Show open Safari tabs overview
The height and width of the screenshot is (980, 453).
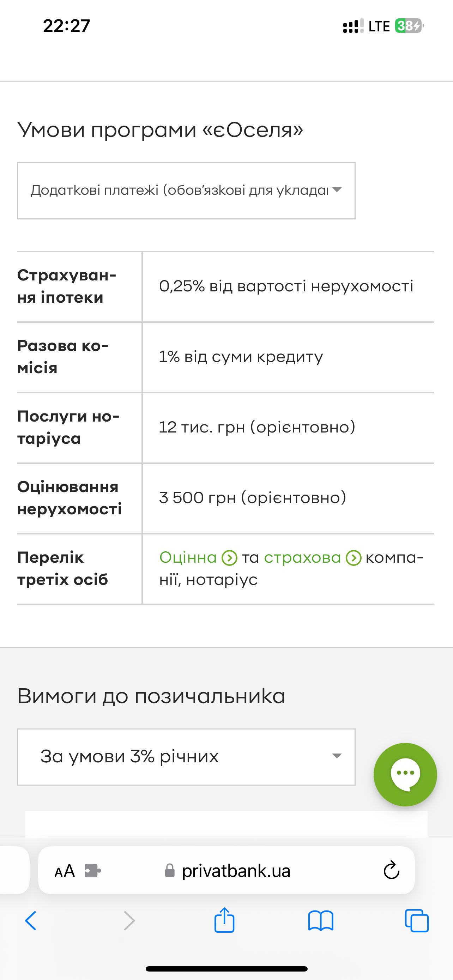(417, 921)
